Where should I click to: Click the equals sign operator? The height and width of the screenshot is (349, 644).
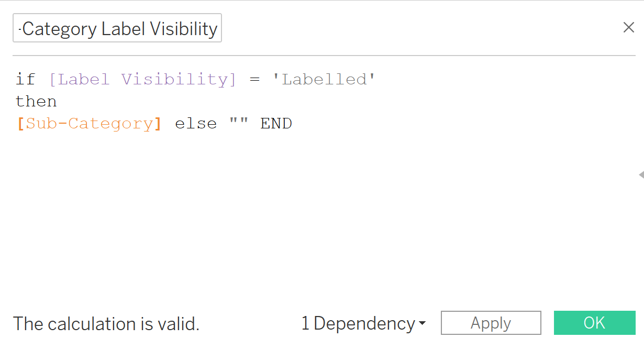pyautogui.click(x=254, y=80)
